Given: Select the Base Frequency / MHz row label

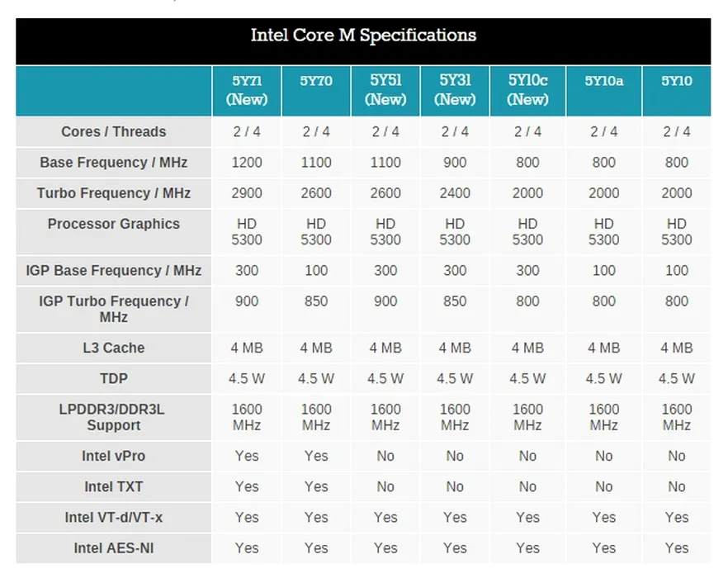Looking at the screenshot, I should [113, 163].
